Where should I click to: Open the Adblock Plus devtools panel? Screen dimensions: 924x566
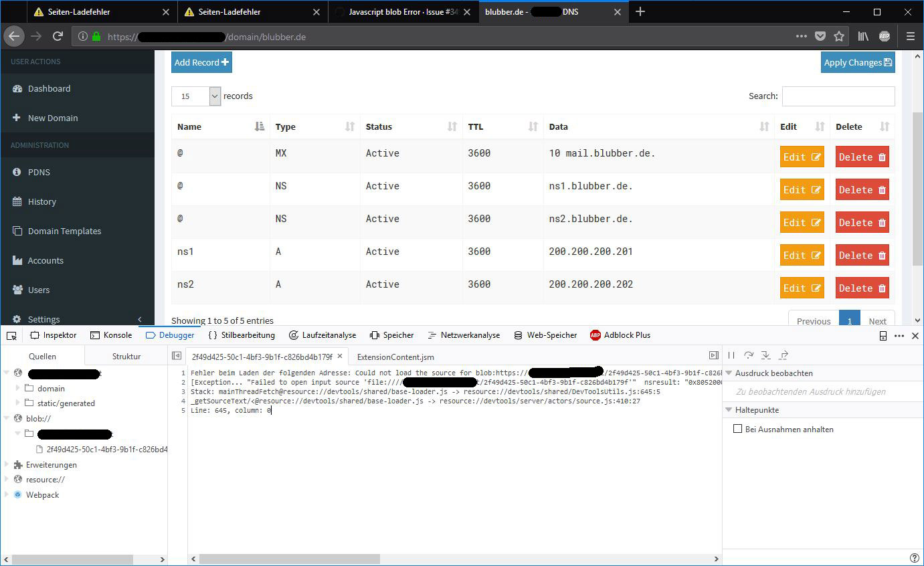pos(620,335)
